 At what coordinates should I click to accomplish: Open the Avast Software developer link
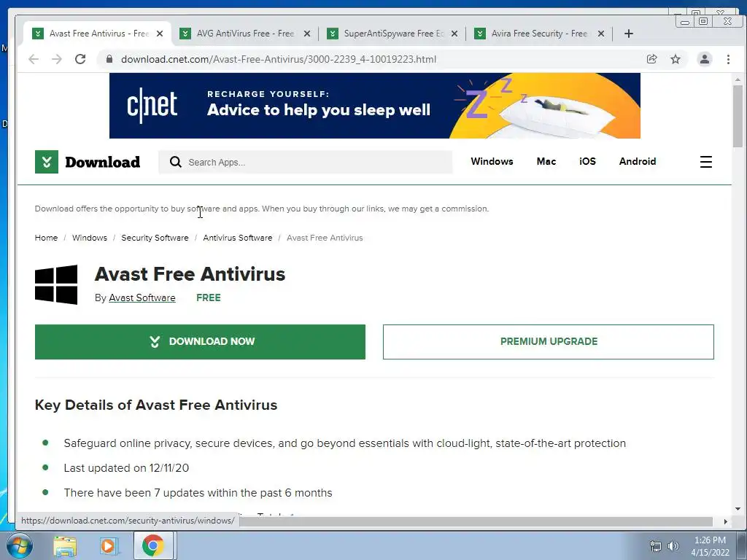142,297
